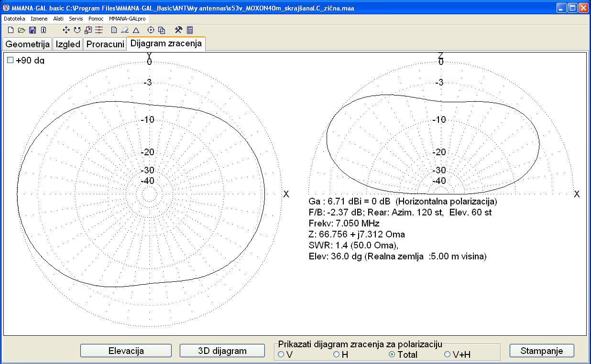Select V+H polarization radio button

[448, 354]
